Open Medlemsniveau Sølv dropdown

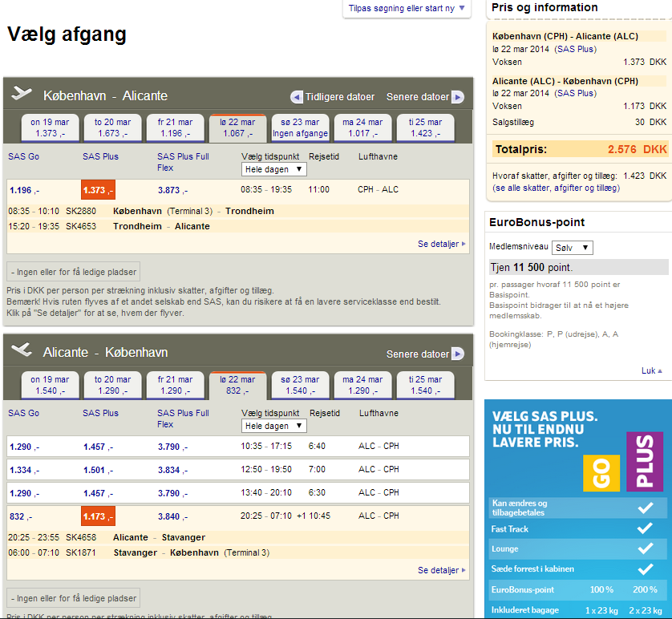pyautogui.click(x=573, y=248)
